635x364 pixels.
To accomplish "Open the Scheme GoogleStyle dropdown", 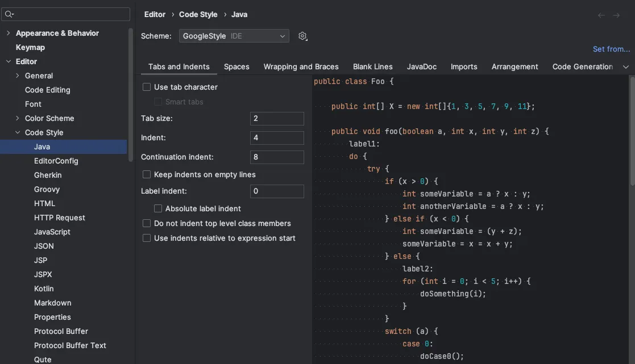I will coord(234,36).
